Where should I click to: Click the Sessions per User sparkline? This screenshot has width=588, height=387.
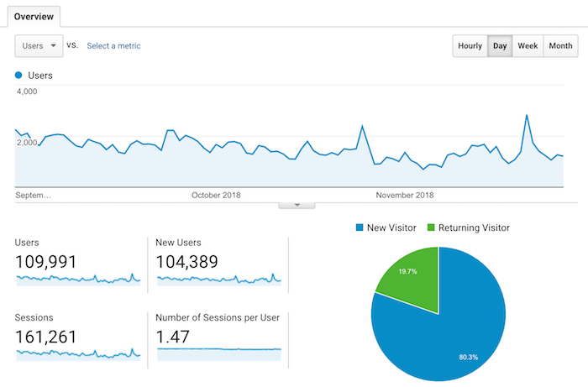coord(219,354)
